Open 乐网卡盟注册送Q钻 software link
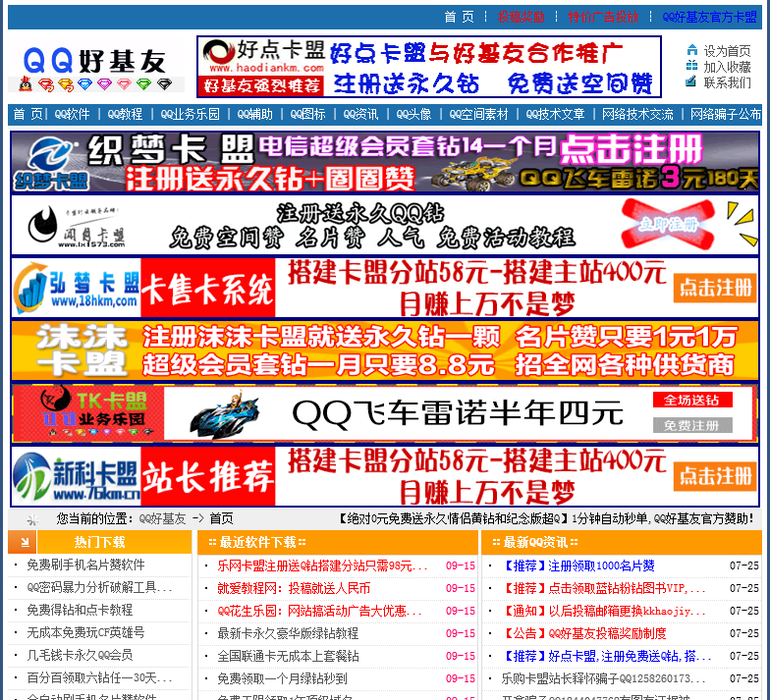 322,565
